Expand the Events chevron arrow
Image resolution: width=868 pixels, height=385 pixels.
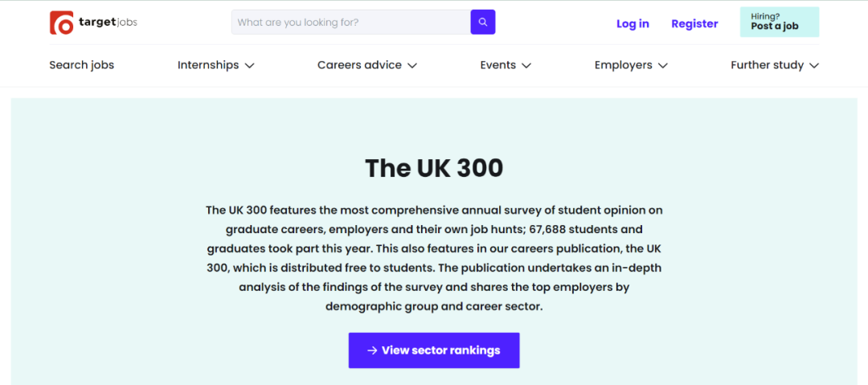pyautogui.click(x=526, y=66)
